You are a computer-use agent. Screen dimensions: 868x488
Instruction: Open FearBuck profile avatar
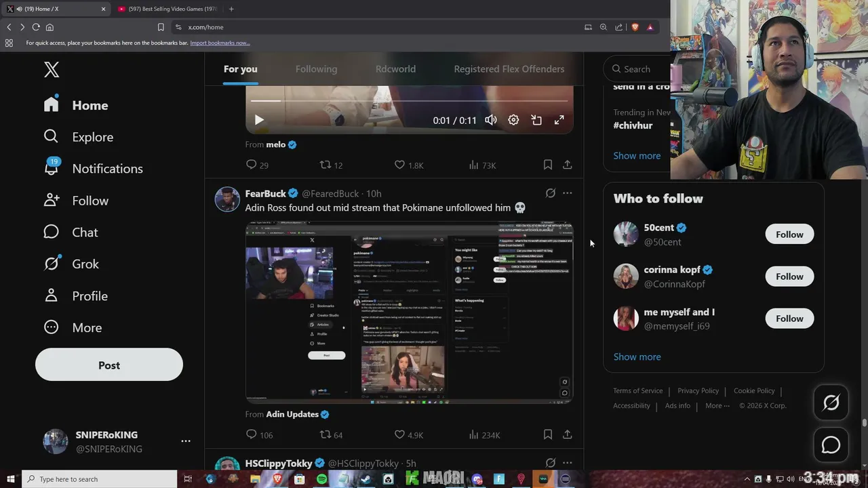pos(227,199)
